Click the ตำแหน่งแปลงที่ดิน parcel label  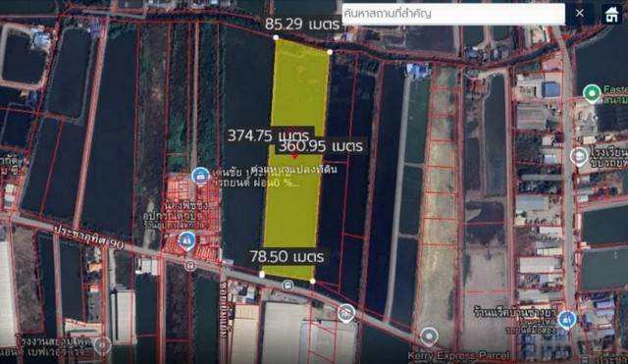294,170
